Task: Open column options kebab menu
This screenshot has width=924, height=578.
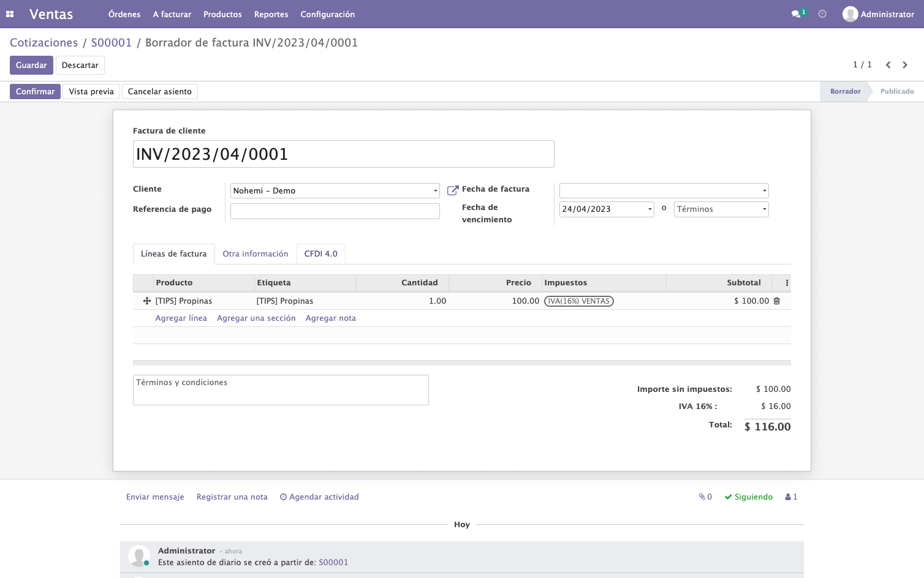Action: [787, 283]
